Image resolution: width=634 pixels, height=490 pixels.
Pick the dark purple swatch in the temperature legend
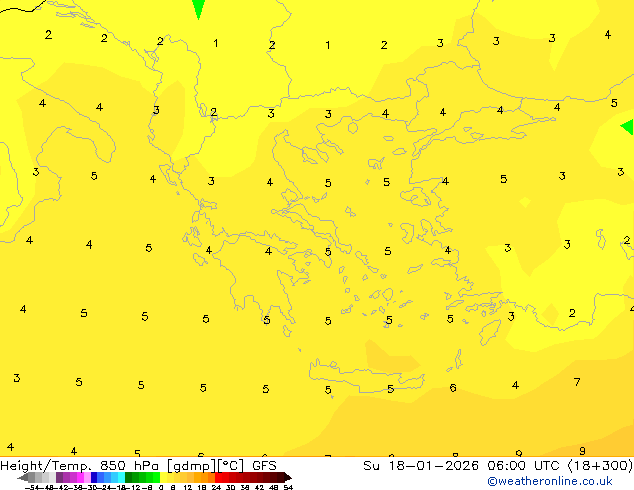tap(59, 478)
